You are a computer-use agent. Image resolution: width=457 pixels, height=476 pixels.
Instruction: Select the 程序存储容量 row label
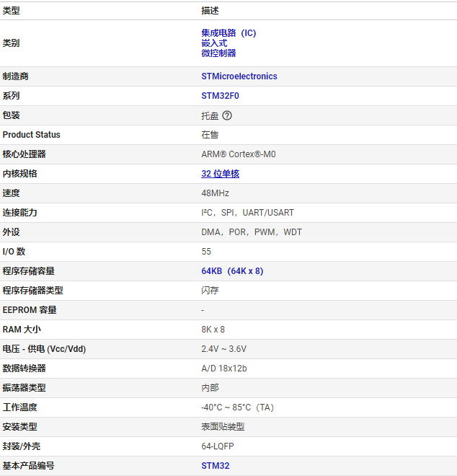[29, 271]
